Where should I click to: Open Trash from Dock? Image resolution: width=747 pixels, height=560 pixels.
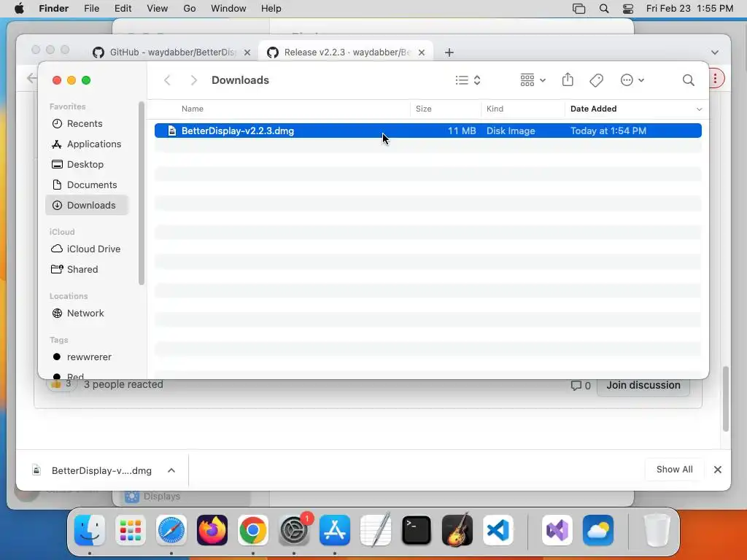click(657, 530)
